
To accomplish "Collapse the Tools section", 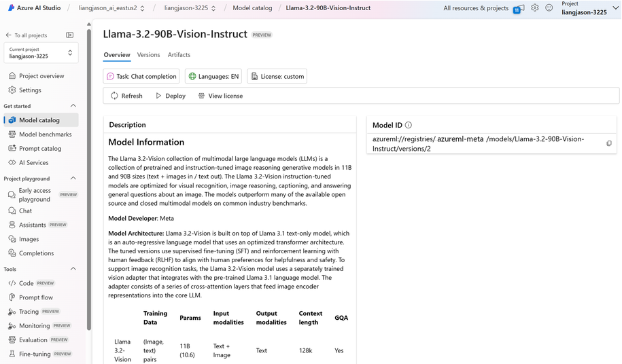I will pos(73,269).
